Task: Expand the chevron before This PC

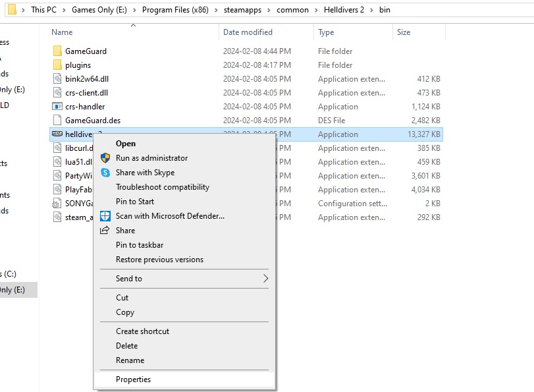Action: (23, 11)
